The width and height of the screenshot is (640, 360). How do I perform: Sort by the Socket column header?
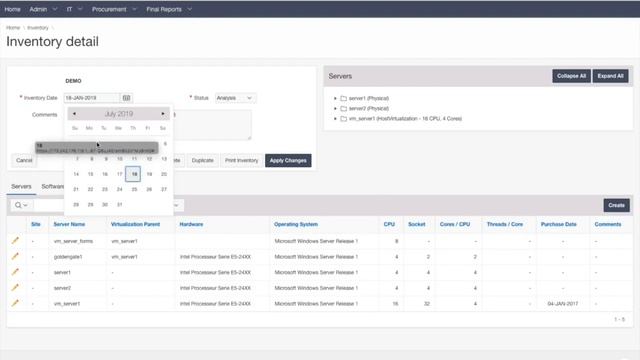(x=417, y=224)
